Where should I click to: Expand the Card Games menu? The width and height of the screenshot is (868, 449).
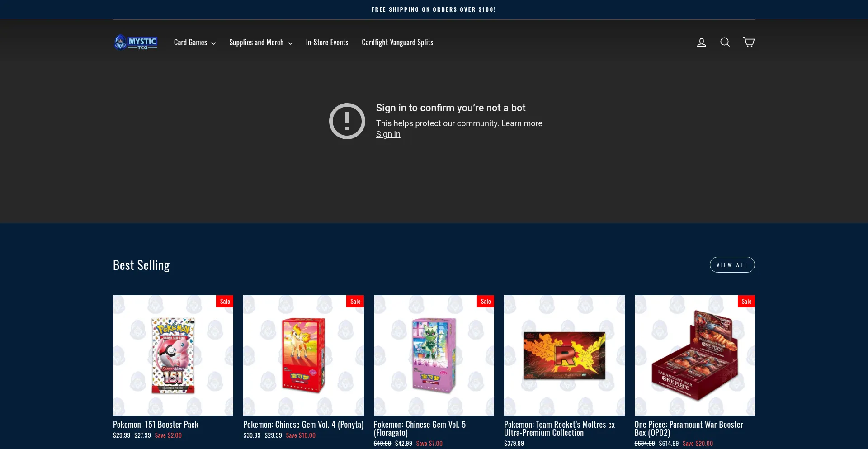click(195, 42)
